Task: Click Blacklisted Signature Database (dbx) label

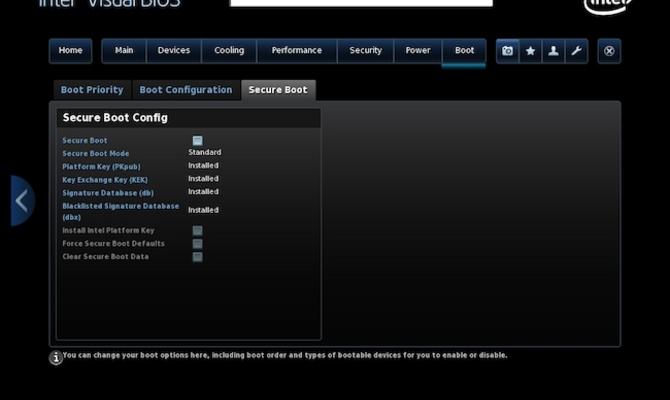Action: click(121, 212)
